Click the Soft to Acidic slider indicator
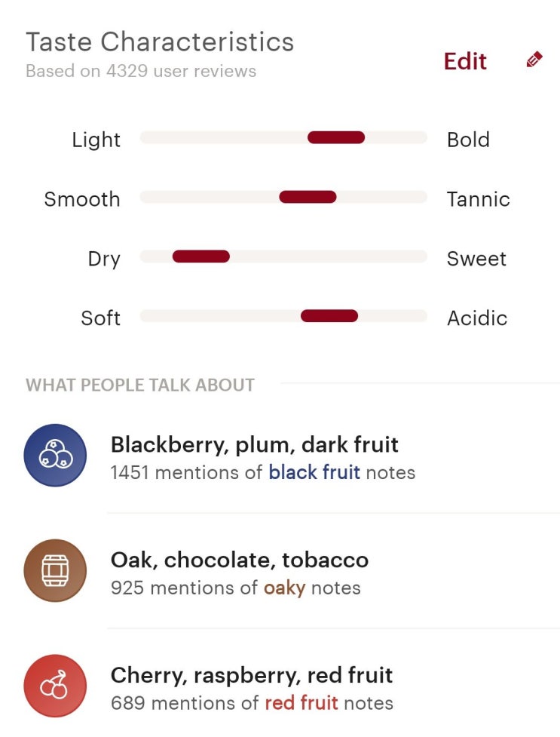 [329, 316]
